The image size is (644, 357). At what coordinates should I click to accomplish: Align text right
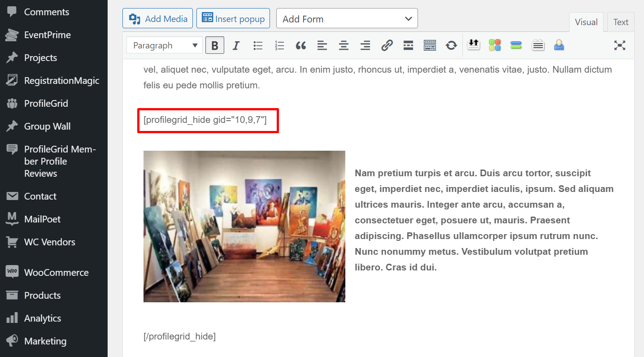tap(365, 45)
